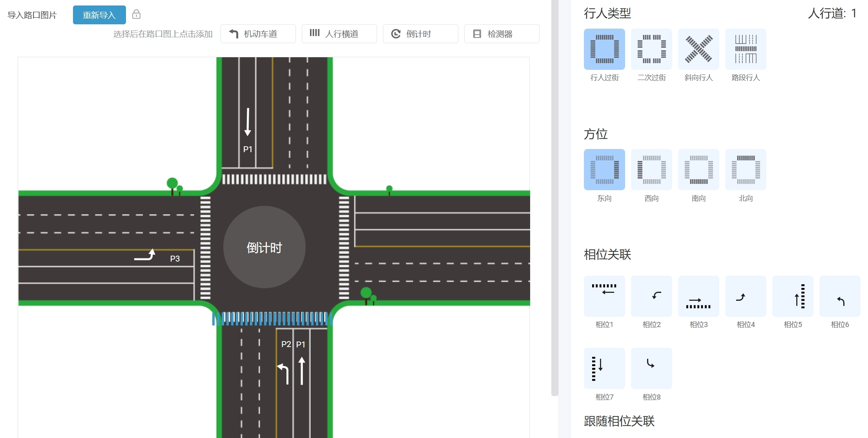868x438 pixels.
Task: Select the 二次过街 pedestrian type icon
Action: pyautogui.click(x=651, y=49)
